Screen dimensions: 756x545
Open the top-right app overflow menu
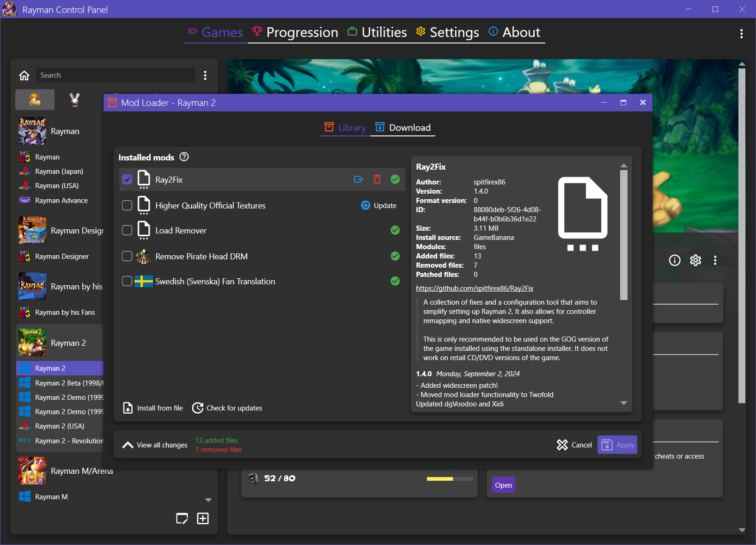coord(741,34)
